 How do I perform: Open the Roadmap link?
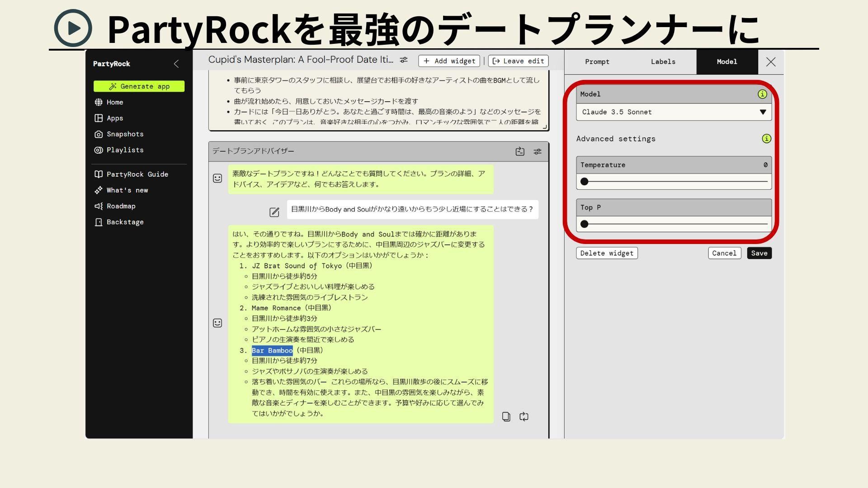tap(121, 206)
